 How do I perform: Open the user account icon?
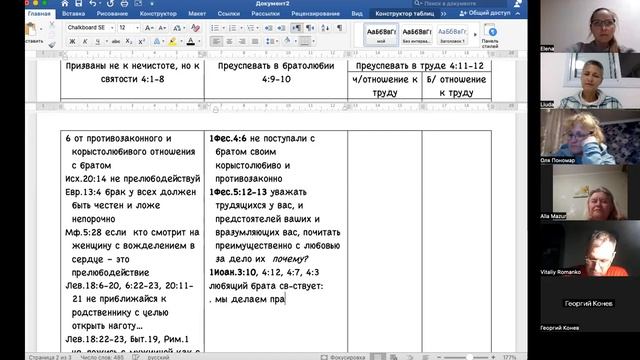518,4
